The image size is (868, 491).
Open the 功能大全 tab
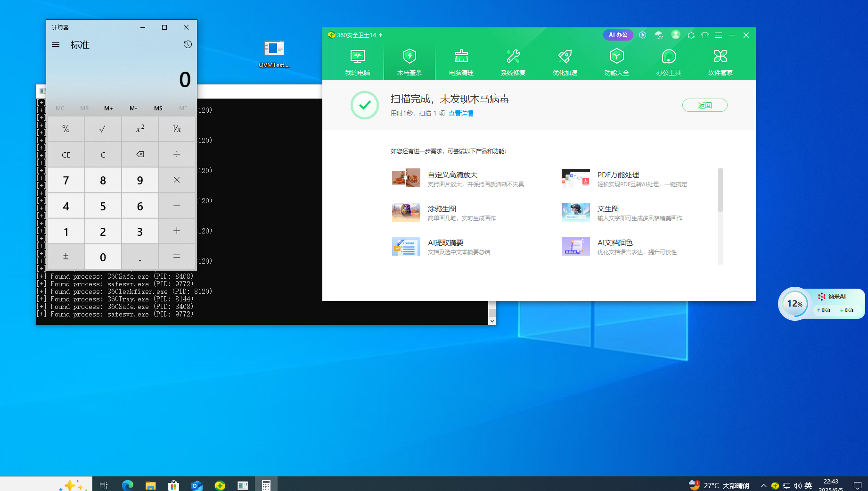click(617, 63)
